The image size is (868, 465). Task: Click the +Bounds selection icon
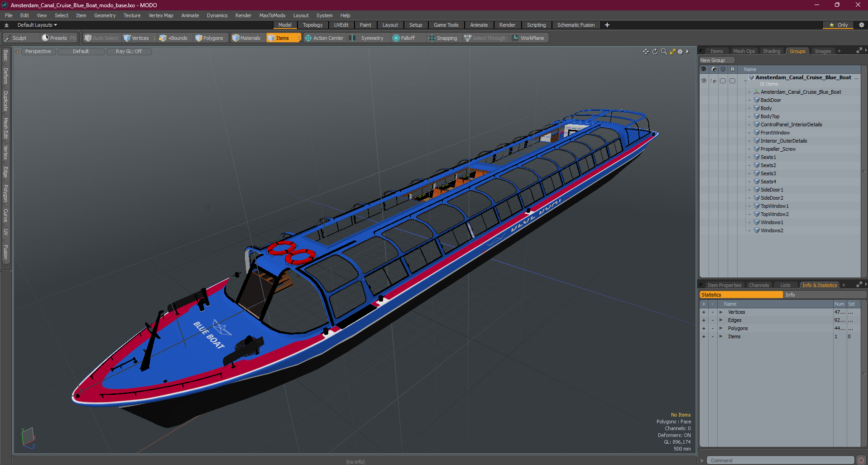(x=163, y=38)
